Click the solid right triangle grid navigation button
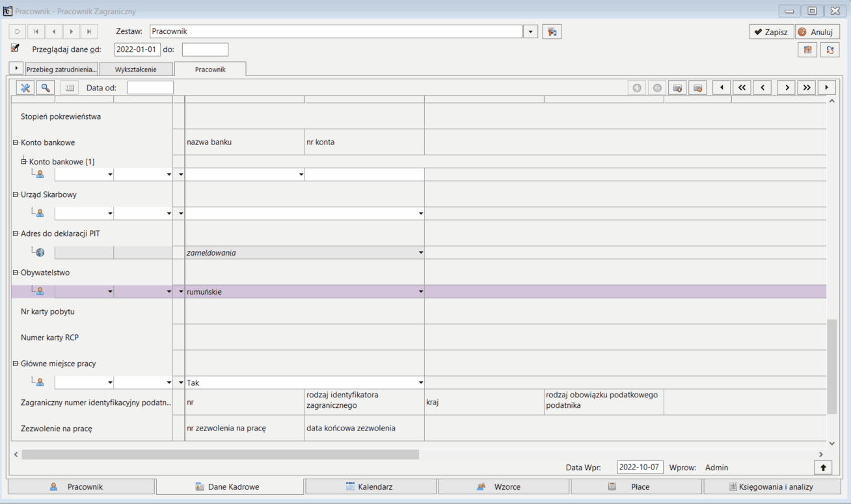The image size is (851, 504). click(827, 88)
